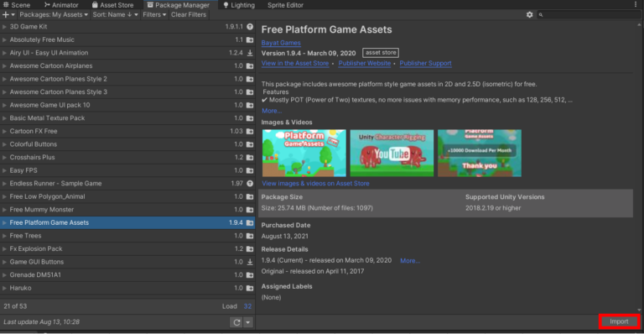Expand the Absolutely Free Music entry arrow
This screenshot has height=334, width=644.
pos(4,39)
